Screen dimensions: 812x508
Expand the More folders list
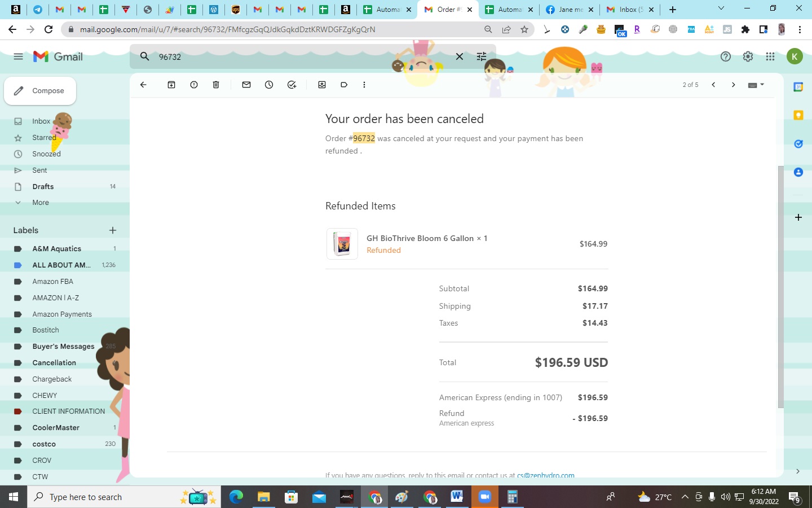[x=41, y=203]
